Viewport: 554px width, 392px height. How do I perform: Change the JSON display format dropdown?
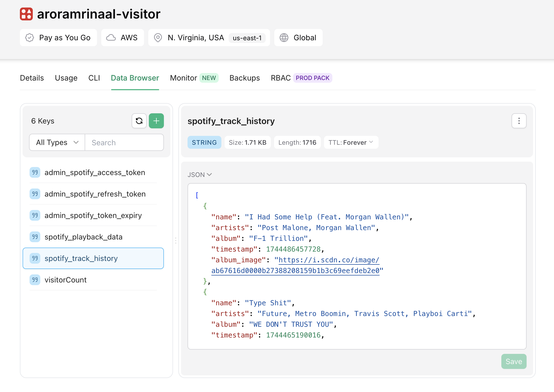[x=200, y=175]
